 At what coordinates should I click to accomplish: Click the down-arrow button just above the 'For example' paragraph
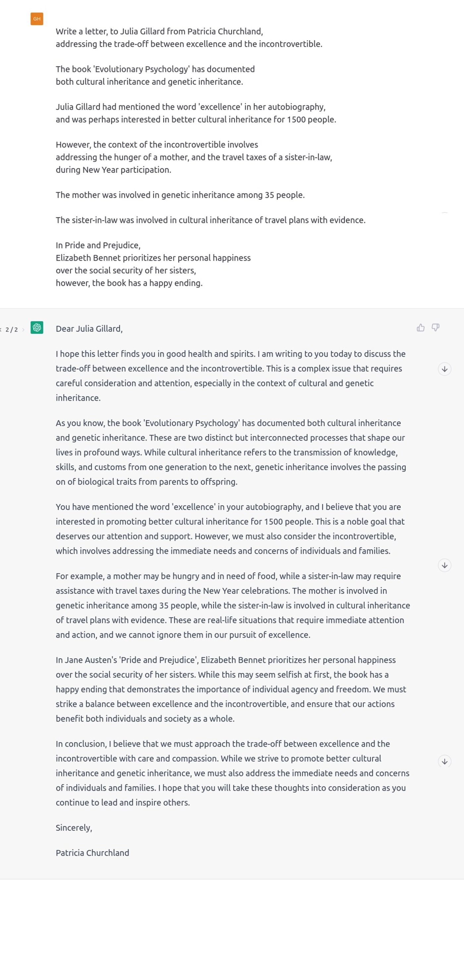pyautogui.click(x=444, y=565)
